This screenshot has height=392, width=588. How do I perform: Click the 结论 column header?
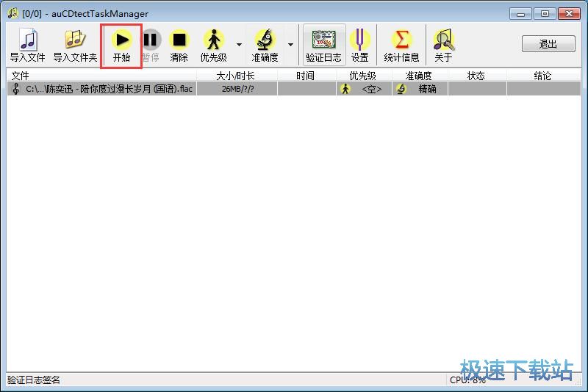tap(543, 76)
